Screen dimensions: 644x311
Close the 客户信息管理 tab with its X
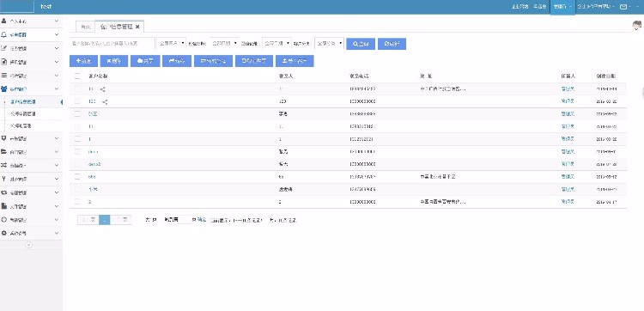137,27
